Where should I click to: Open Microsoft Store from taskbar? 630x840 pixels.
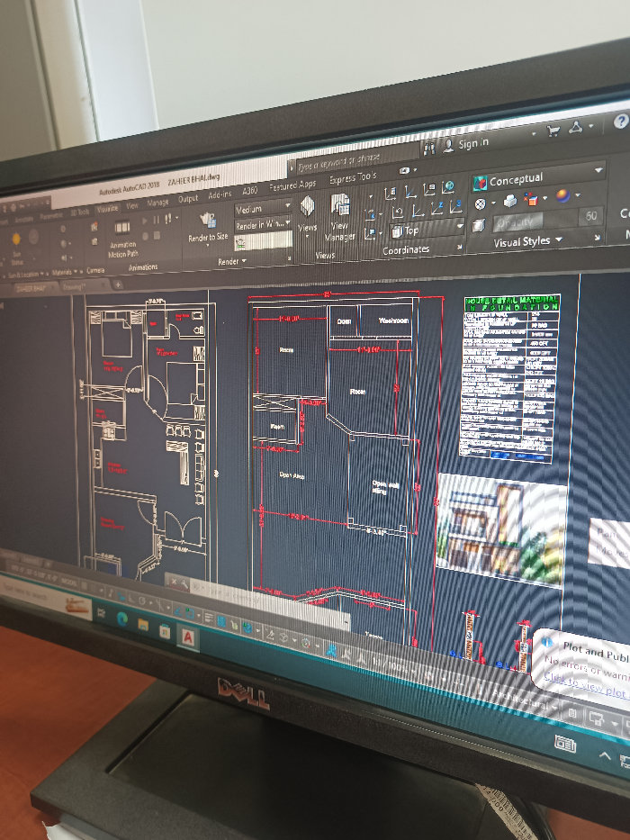[165, 631]
